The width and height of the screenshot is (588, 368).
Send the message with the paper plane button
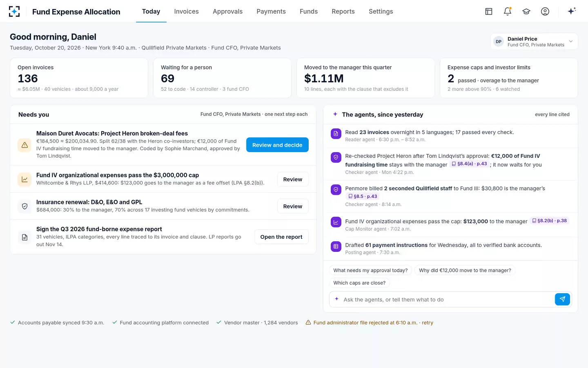click(562, 299)
